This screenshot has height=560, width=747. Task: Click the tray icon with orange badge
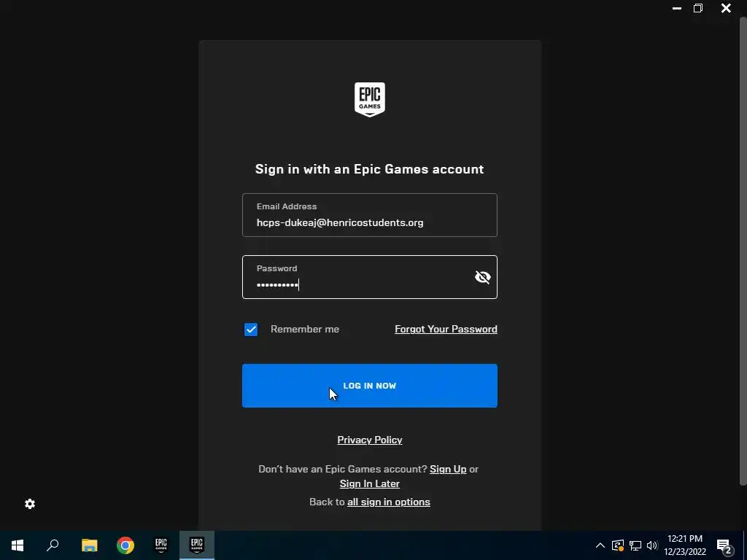tap(618, 545)
